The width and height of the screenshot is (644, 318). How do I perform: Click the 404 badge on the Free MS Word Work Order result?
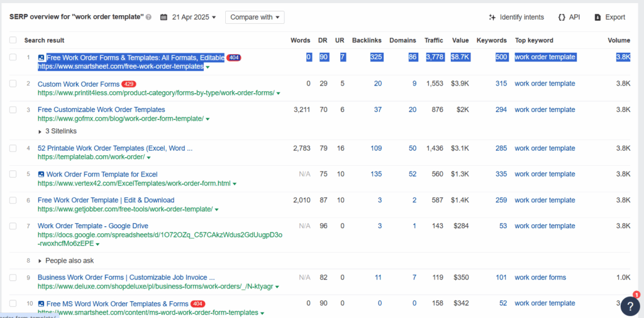198,304
